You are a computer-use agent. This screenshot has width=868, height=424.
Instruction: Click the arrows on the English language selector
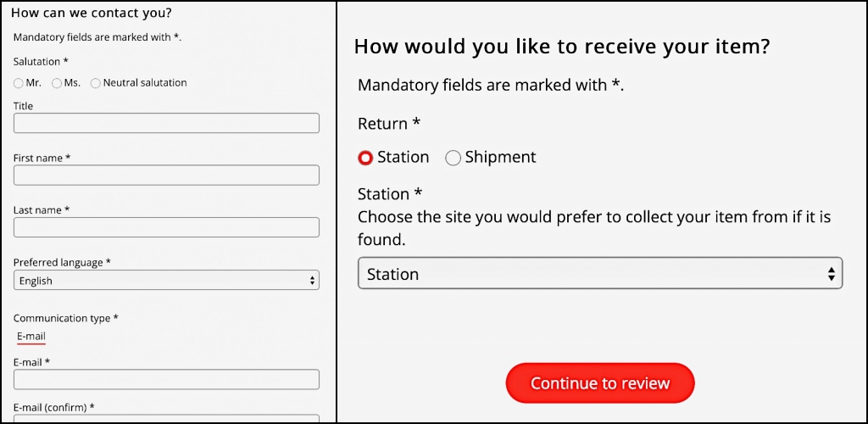313,281
